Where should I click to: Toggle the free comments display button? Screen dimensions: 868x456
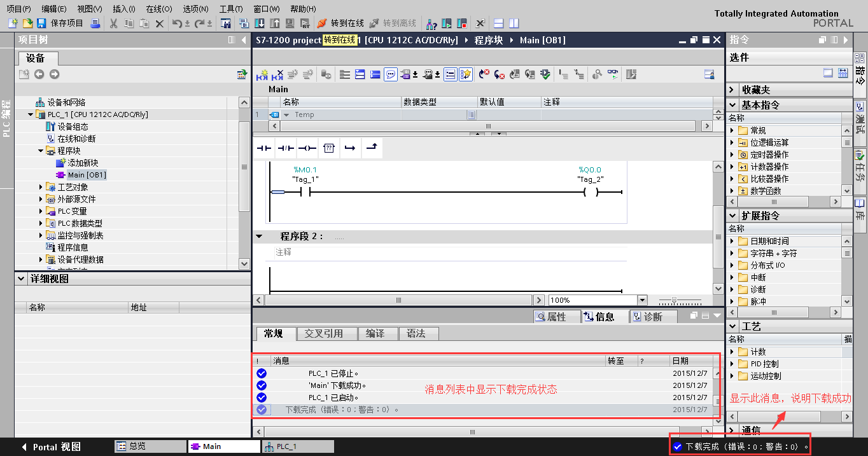point(391,74)
